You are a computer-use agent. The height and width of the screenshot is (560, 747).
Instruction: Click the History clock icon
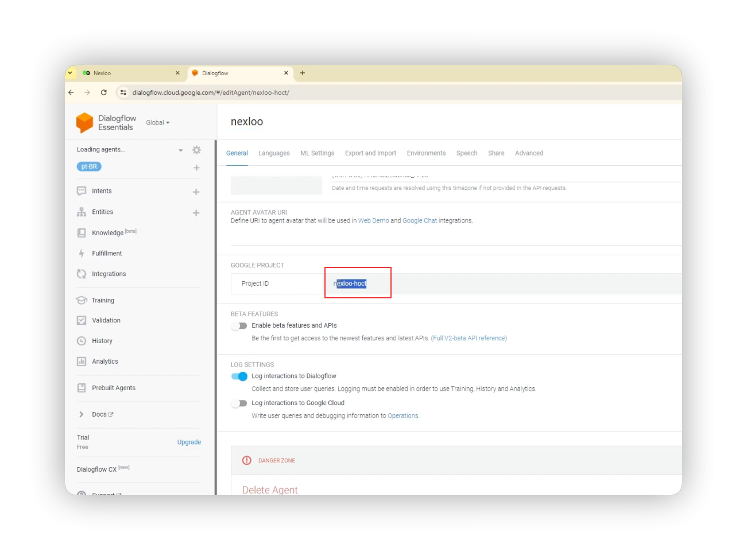(82, 341)
